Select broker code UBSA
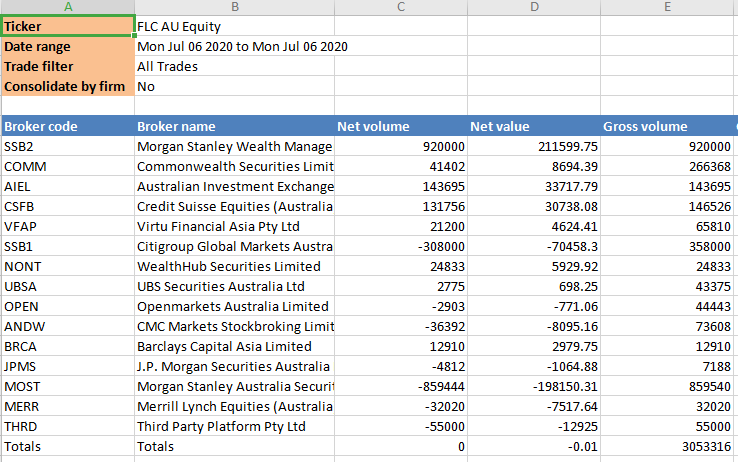 point(68,286)
